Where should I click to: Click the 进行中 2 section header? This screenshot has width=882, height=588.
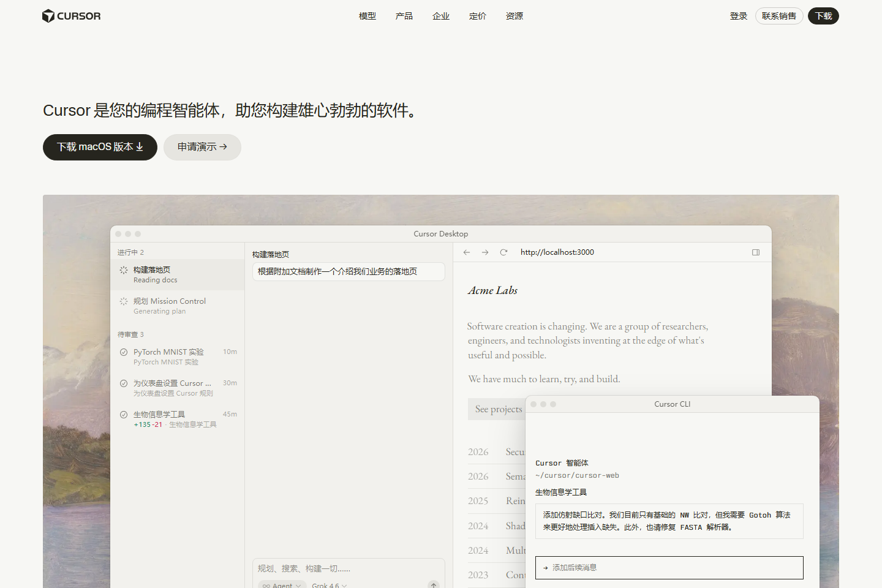(x=130, y=252)
